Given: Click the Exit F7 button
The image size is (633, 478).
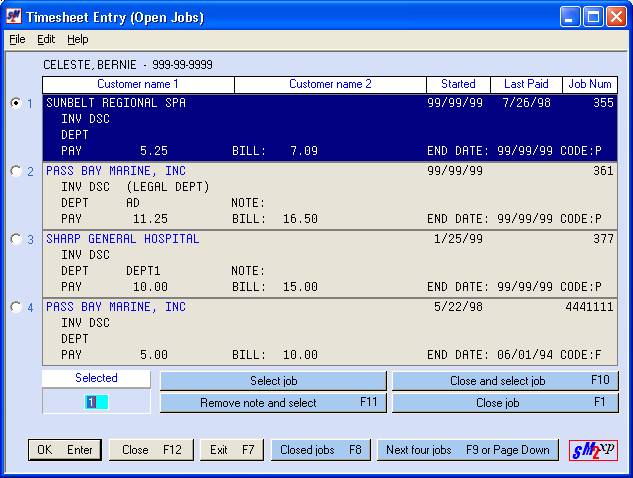Looking at the screenshot, I should tap(232, 450).
